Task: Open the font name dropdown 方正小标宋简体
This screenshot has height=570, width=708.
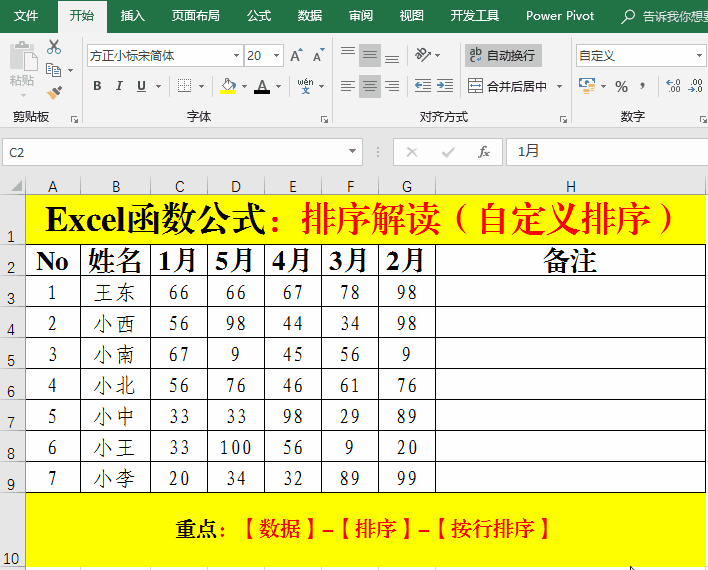Action: [236, 56]
